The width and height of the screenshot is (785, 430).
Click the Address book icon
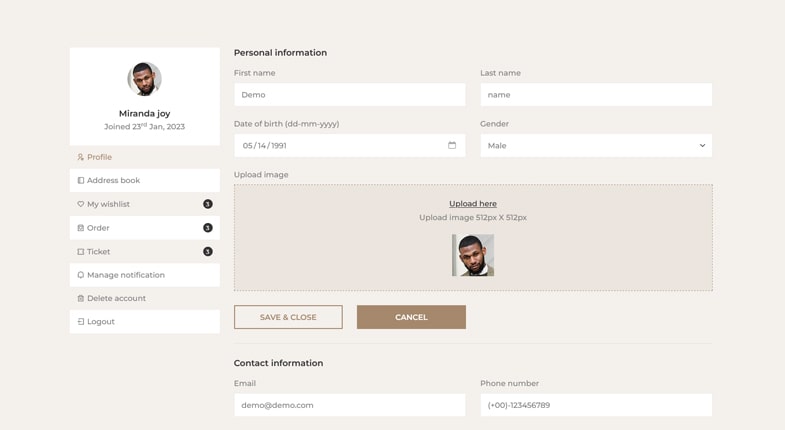pyautogui.click(x=81, y=181)
